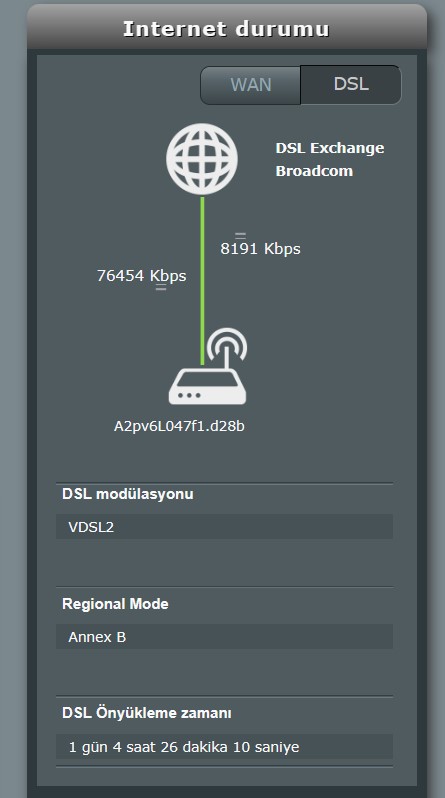Click the Regional Mode heading

point(115,604)
